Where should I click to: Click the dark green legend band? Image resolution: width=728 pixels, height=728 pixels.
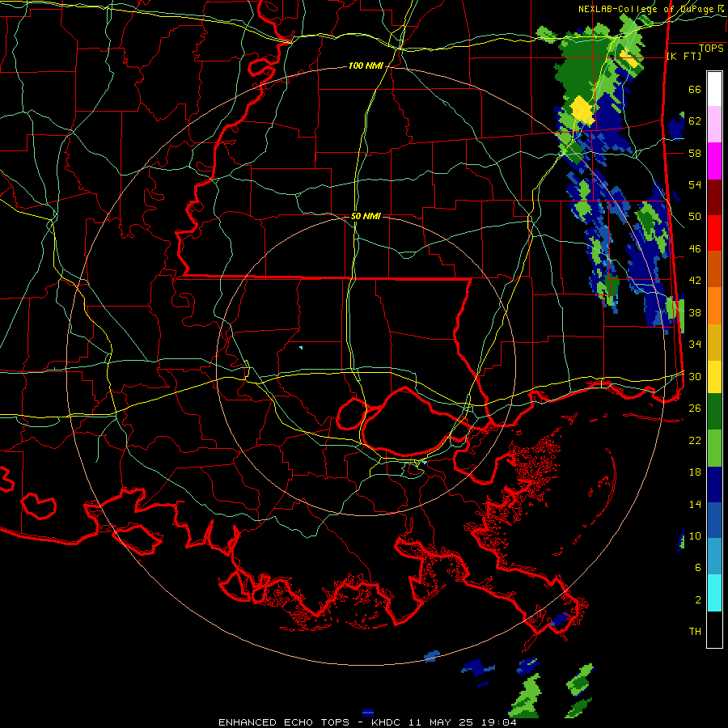714,412
